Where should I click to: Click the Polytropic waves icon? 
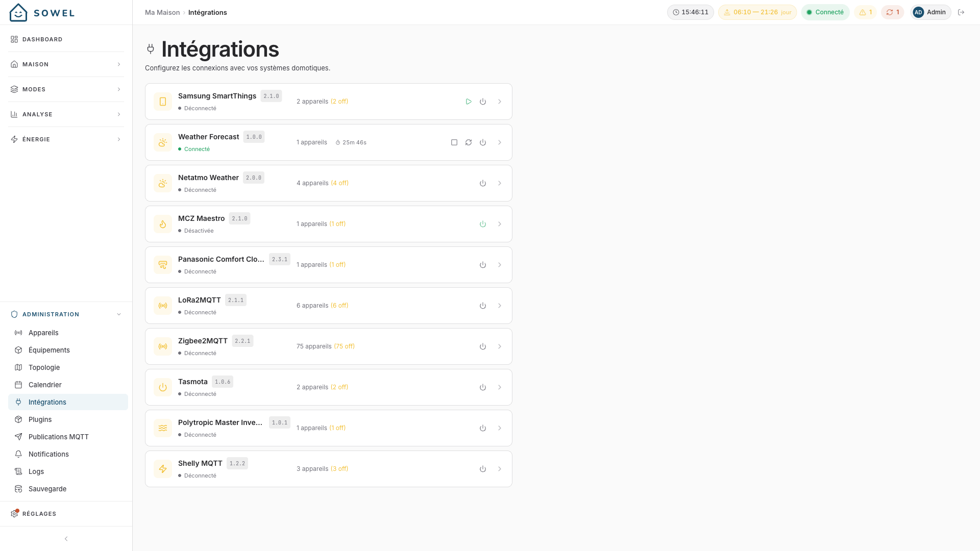(x=163, y=428)
